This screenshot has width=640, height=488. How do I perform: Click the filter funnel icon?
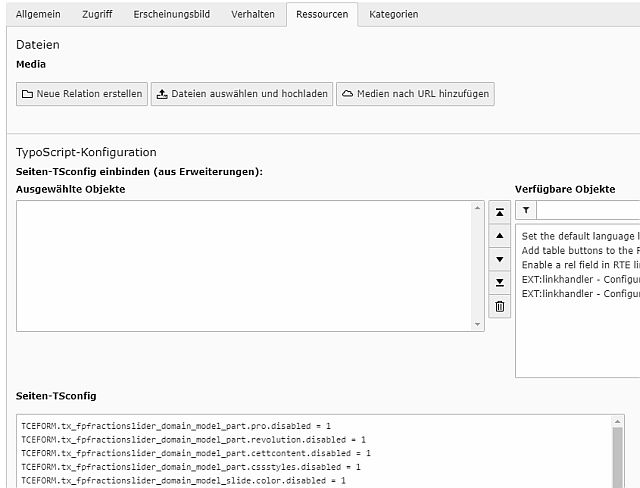(526, 211)
